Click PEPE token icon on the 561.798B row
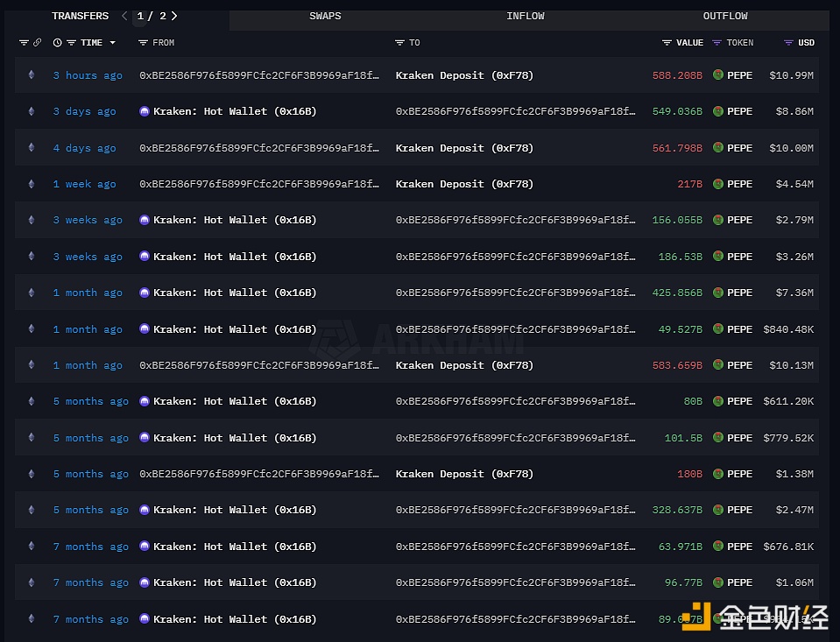 pyautogui.click(x=718, y=147)
